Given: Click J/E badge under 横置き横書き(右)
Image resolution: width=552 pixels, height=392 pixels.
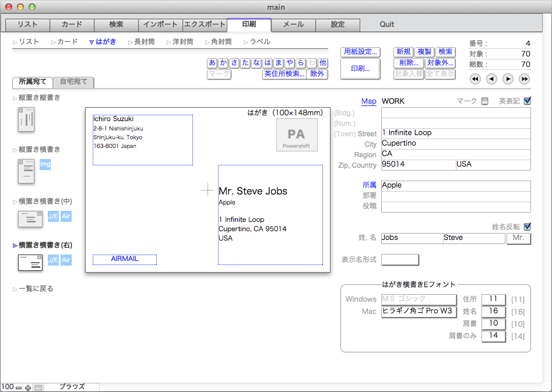Looking at the screenshot, I should [53, 260].
